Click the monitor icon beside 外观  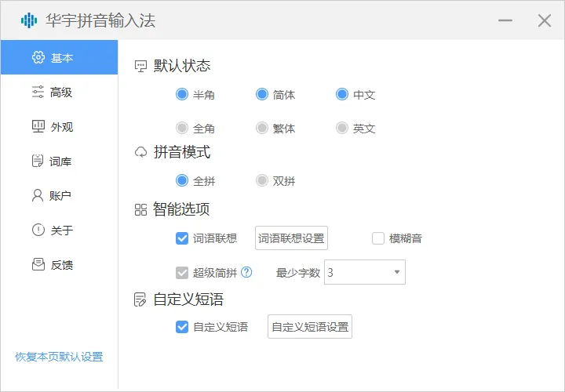point(38,126)
